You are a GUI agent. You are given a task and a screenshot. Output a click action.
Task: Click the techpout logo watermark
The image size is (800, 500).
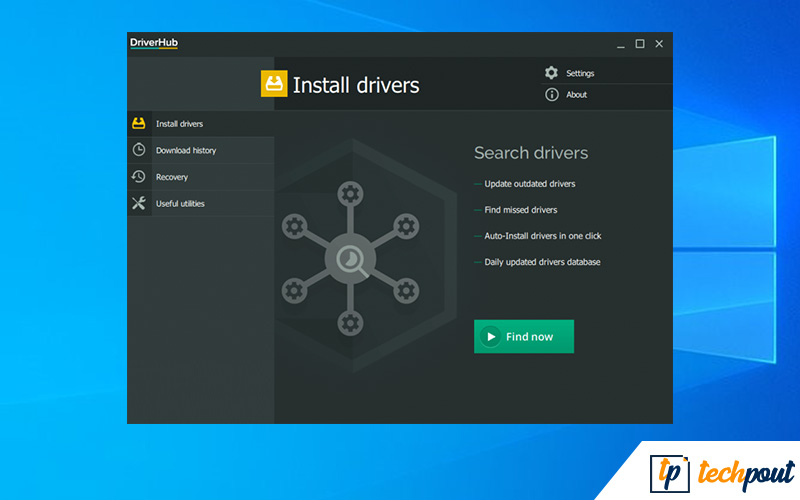coord(722,472)
